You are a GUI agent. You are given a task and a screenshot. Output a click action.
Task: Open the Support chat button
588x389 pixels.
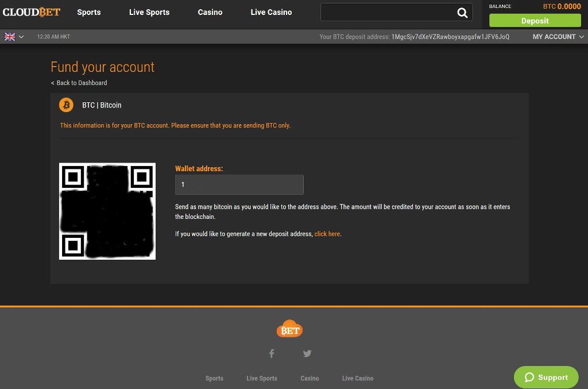546,378
